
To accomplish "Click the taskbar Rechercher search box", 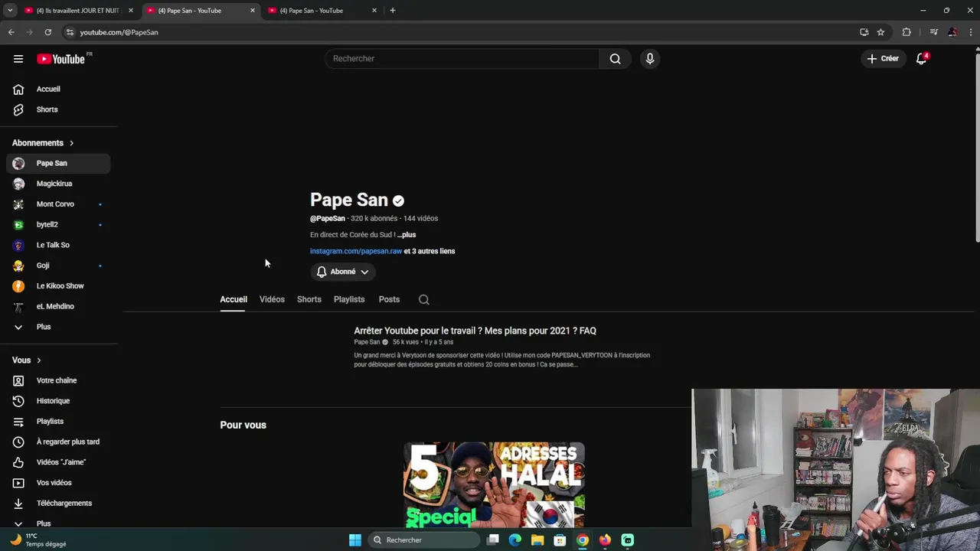I will click(423, 540).
